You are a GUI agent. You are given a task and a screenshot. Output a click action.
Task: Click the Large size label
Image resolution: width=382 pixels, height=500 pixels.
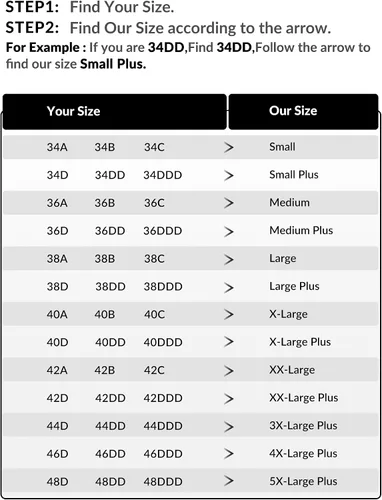point(283,259)
